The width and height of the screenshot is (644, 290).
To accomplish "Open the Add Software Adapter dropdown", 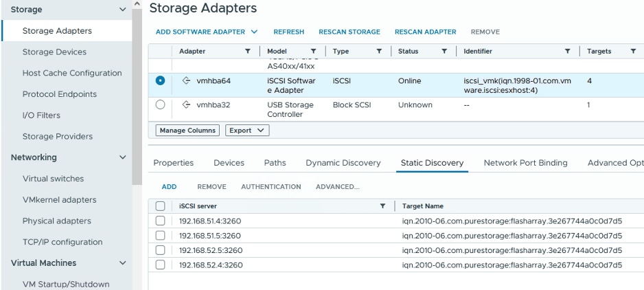I will point(207,32).
